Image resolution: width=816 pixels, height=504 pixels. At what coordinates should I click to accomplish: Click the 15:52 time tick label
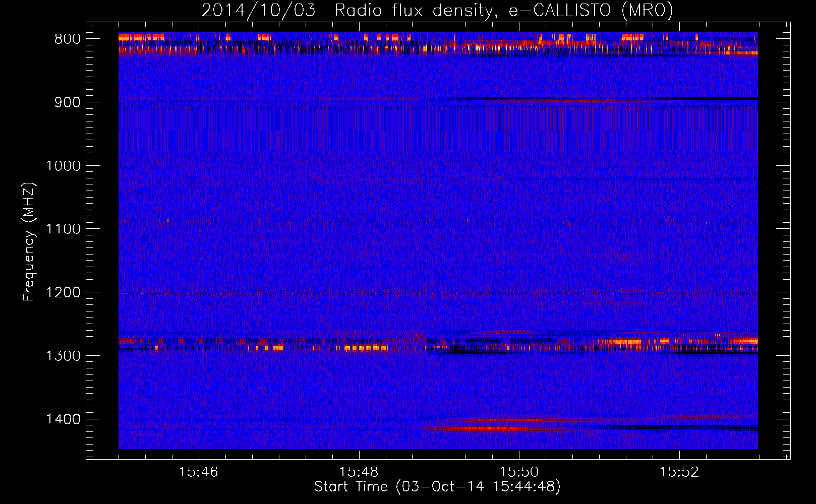[x=679, y=472]
